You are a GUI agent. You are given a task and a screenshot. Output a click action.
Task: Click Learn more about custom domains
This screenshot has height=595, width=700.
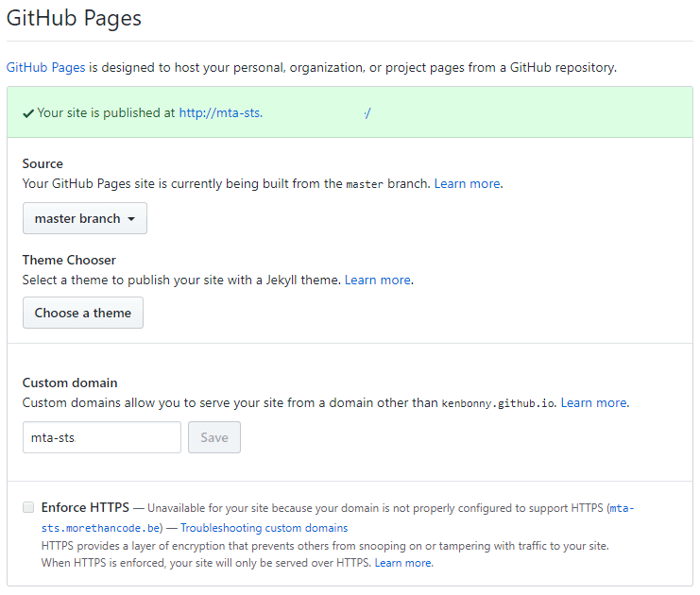coord(594,402)
